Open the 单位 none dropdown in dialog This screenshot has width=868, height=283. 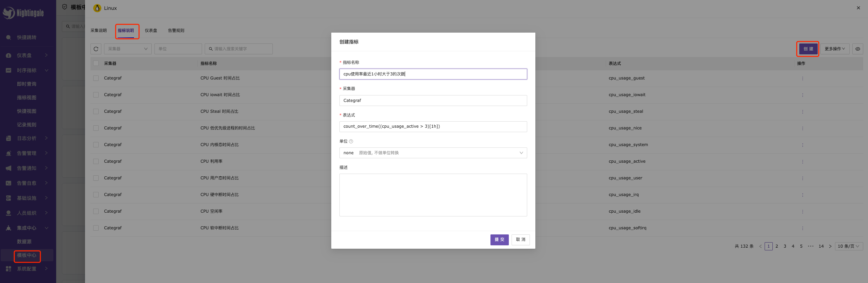coord(433,153)
